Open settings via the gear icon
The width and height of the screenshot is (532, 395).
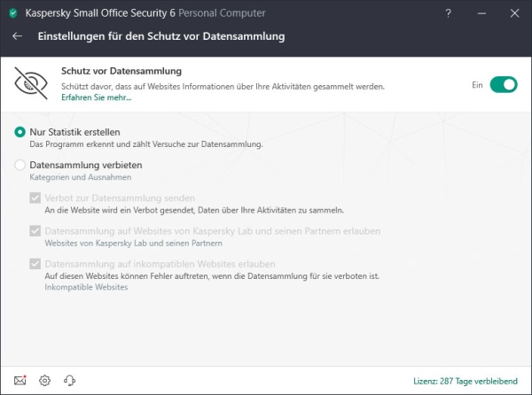(44, 381)
